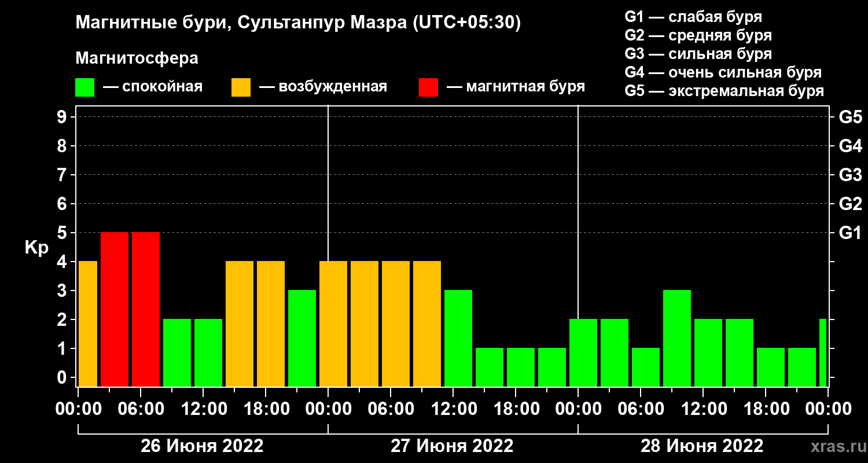Select the 'G5 — экстремальная буря' legend line
The height and width of the screenshot is (463, 868).
point(724,91)
